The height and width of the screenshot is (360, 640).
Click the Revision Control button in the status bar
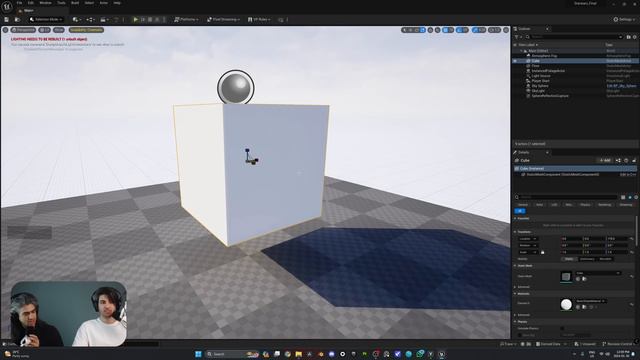(618, 344)
